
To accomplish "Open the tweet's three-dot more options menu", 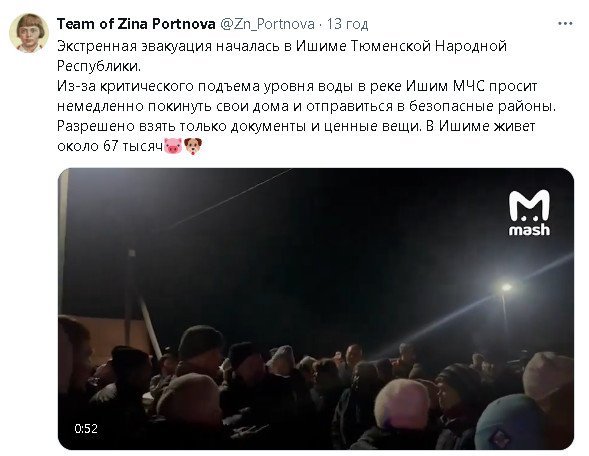I will coord(565,24).
